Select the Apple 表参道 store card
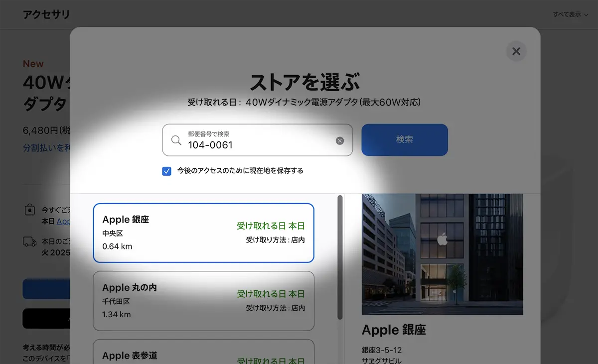Image resolution: width=598 pixels, height=364 pixels. (x=203, y=355)
